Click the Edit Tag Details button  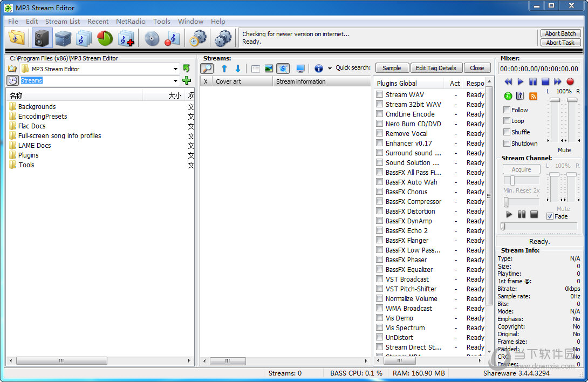(436, 68)
